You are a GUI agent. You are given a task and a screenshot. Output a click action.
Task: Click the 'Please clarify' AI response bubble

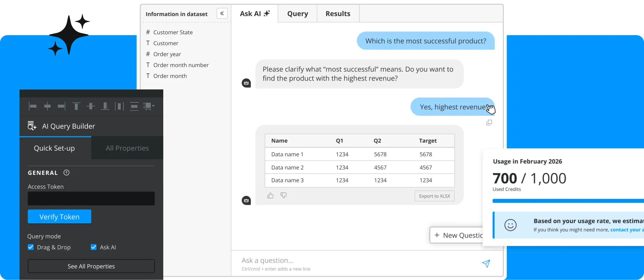point(359,74)
